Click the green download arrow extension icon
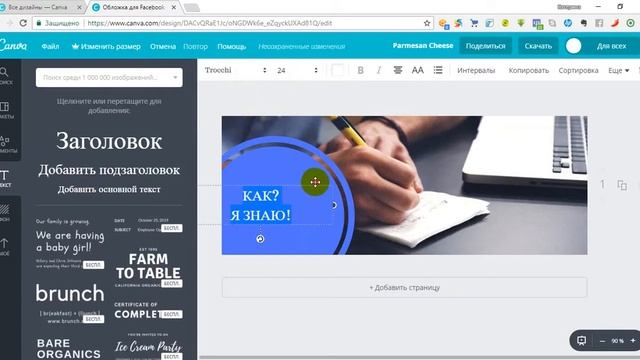 521,23
